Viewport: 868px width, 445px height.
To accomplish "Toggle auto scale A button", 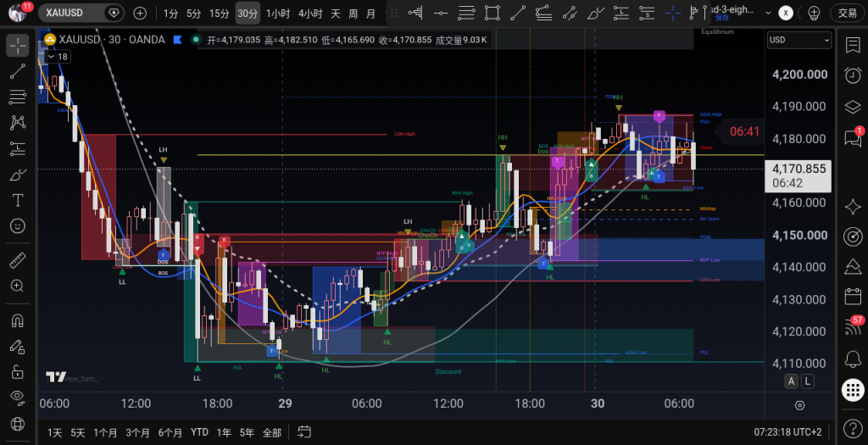I will [x=792, y=381].
